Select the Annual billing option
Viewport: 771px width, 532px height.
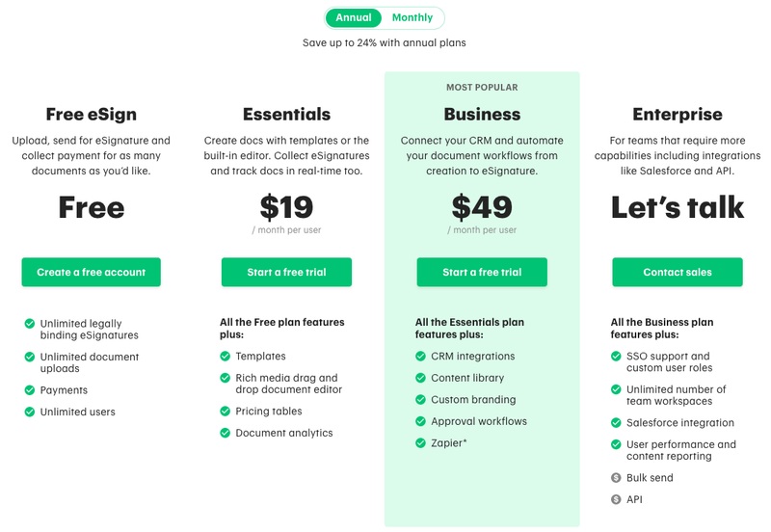coord(354,17)
